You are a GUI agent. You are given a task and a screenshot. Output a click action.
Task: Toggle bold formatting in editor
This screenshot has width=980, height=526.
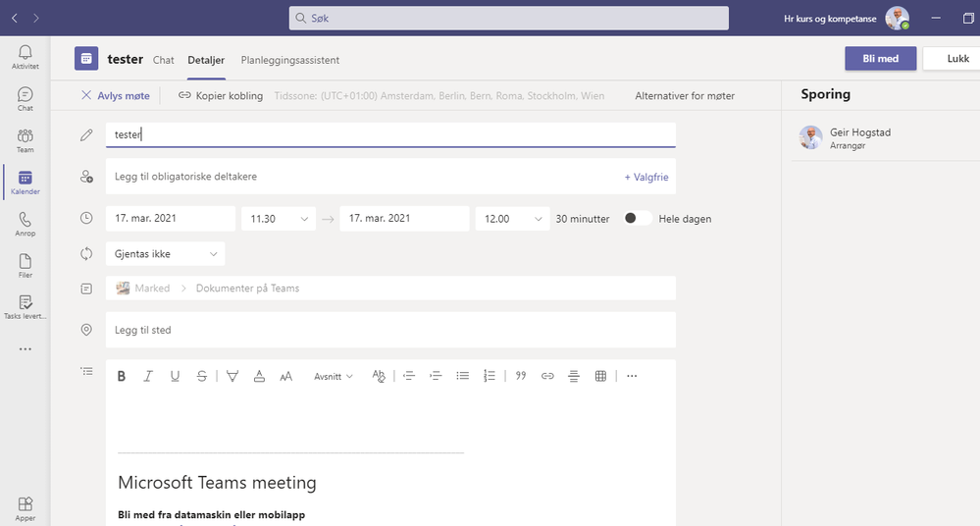point(122,376)
